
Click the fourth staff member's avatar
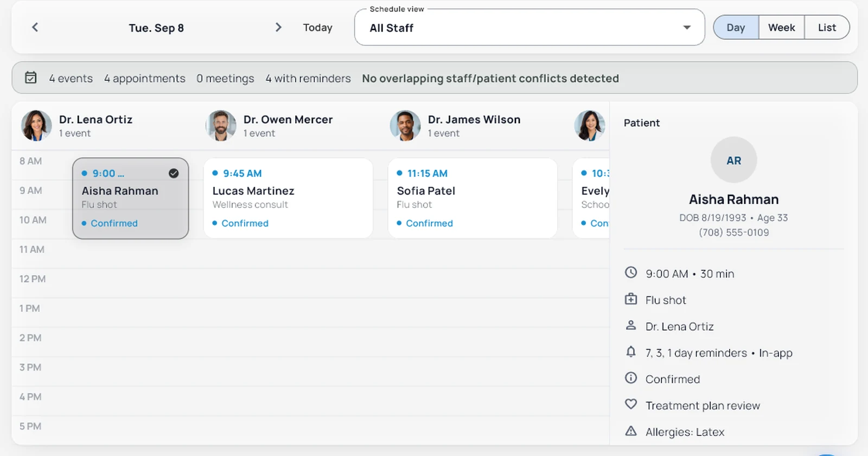click(590, 125)
